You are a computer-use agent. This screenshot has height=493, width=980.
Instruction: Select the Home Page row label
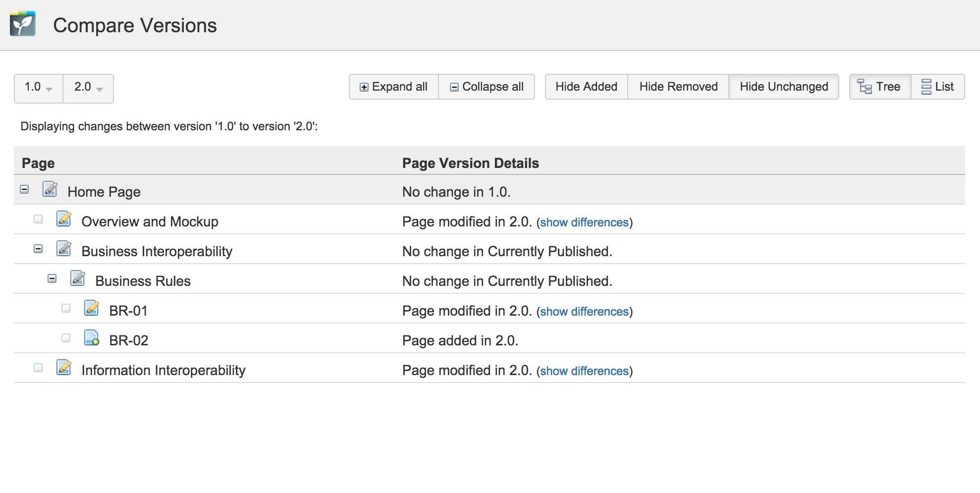tap(104, 192)
